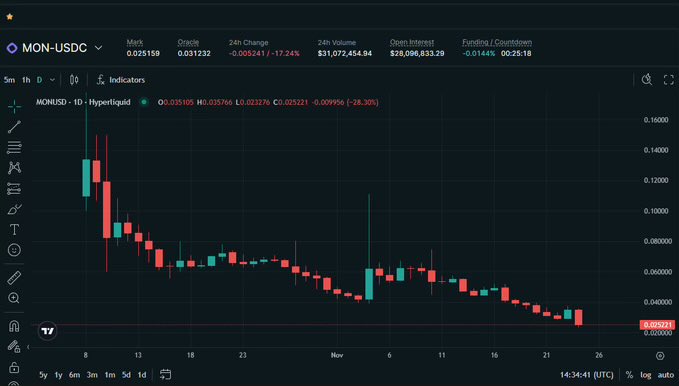Toggle lock all drawings
This screenshot has width=679, height=386.
tap(14, 367)
